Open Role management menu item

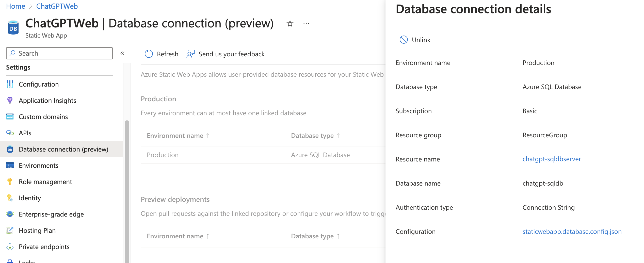(61, 182)
